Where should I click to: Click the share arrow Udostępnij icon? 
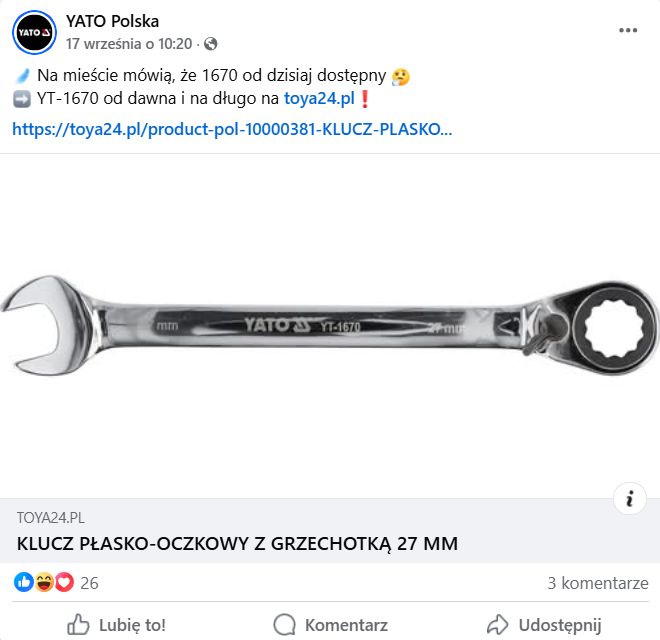click(x=498, y=624)
